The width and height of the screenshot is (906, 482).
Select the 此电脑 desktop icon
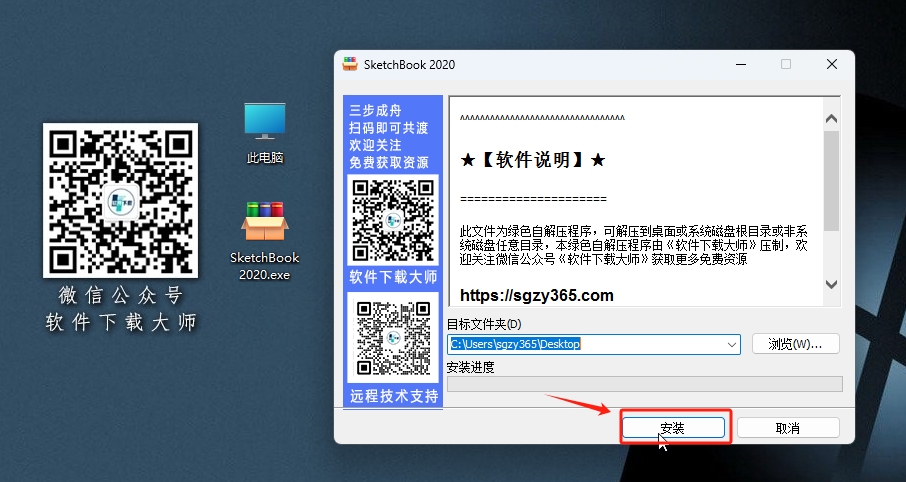(265, 133)
